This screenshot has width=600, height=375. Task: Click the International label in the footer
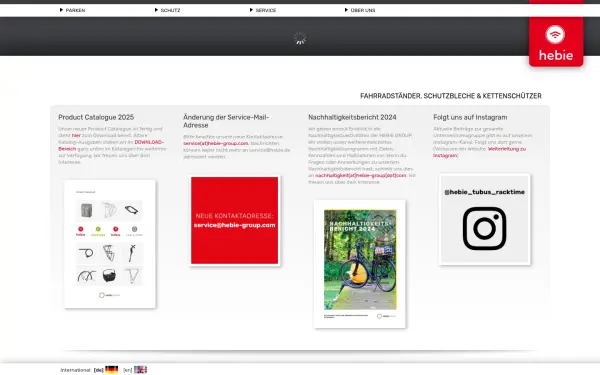click(75, 370)
